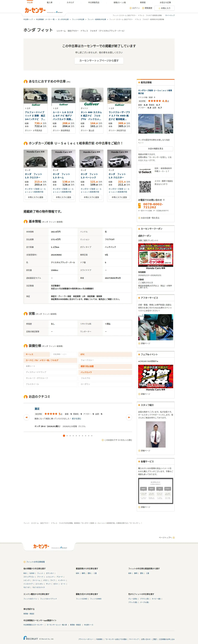This screenshot has height=644, width=198.
Task: Click ステップワゴン footer link
Action: (29, 577)
